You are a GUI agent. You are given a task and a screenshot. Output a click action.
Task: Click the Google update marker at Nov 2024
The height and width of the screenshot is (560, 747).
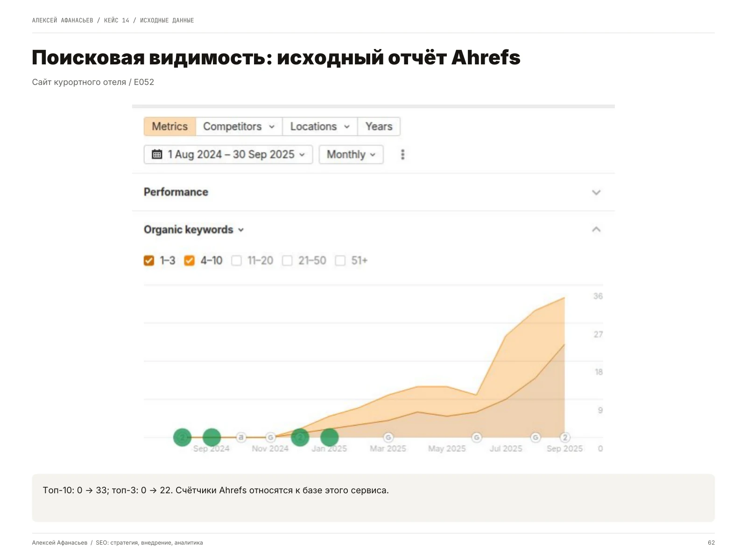(270, 437)
